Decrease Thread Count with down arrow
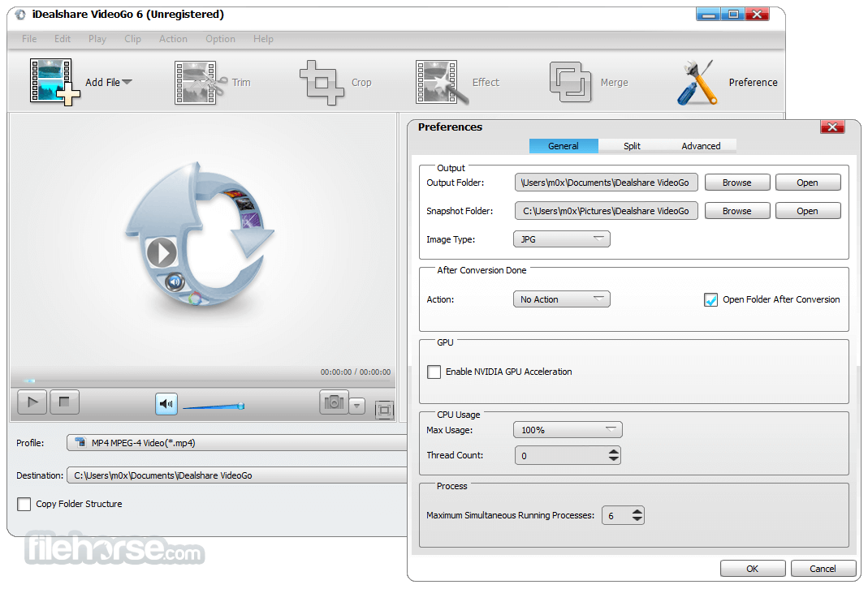Viewport: 868px width, 589px height. click(x=613, y=459)
